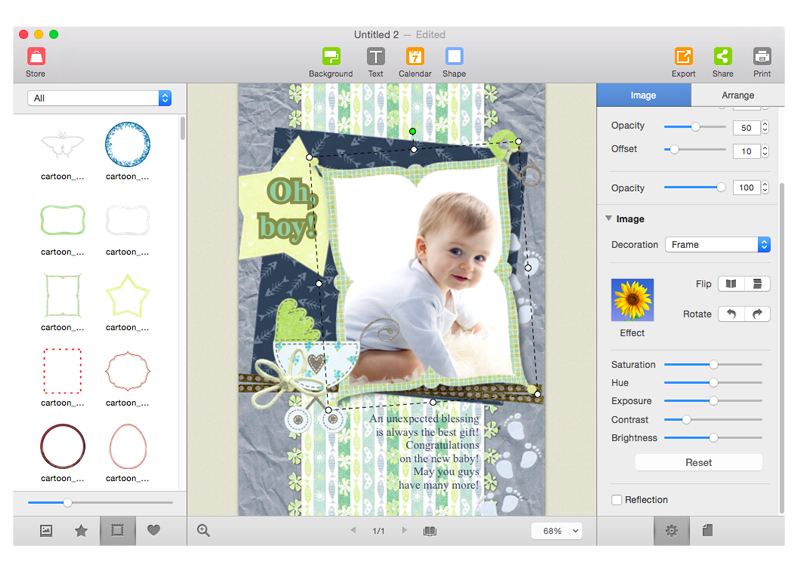The height and width of the screenshot is (573, 800).
Task: Enable the Reflection checkbox
Action: [x=617, y=500]
